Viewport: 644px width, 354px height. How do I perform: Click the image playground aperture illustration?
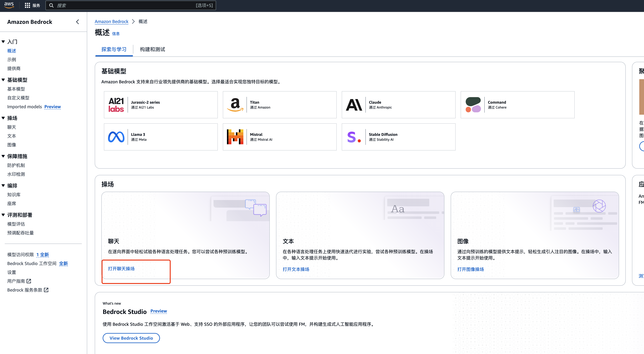tap(599, 206)
